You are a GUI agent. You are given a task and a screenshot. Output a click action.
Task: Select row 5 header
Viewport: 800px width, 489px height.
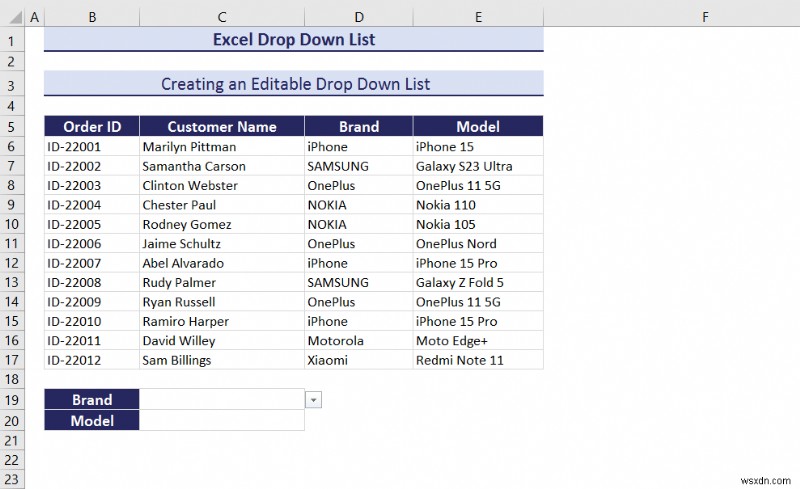(12, 126)
